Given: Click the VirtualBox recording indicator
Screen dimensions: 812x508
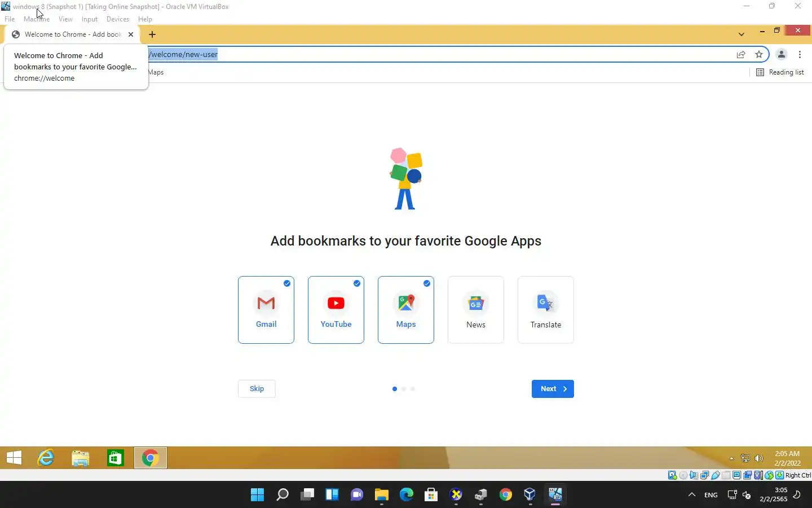Looking at the screenshot, I should pos(748,475).
